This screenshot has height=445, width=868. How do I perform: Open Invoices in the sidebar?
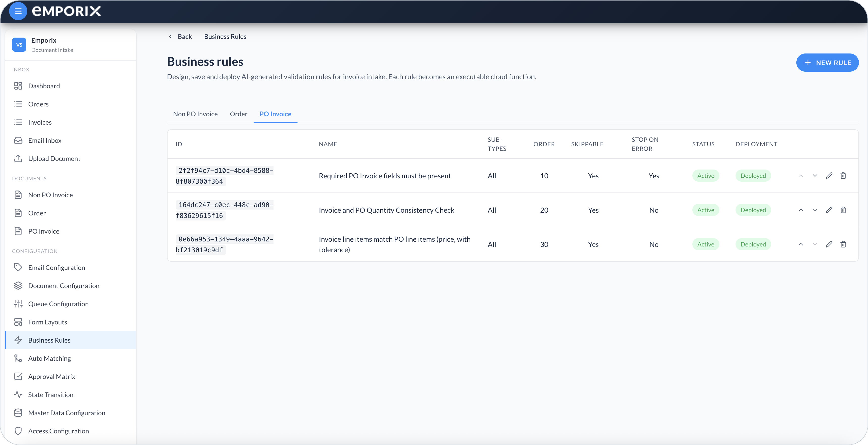pyautogui.click(x=71, y=122)
